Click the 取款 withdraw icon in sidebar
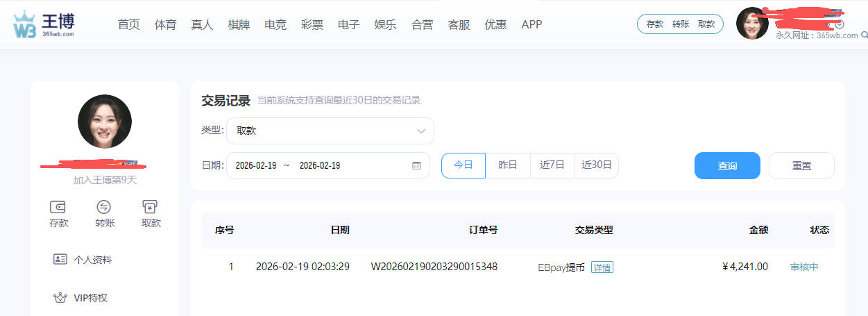The height and width of the screenshot is (316, 868). (151, 207)
